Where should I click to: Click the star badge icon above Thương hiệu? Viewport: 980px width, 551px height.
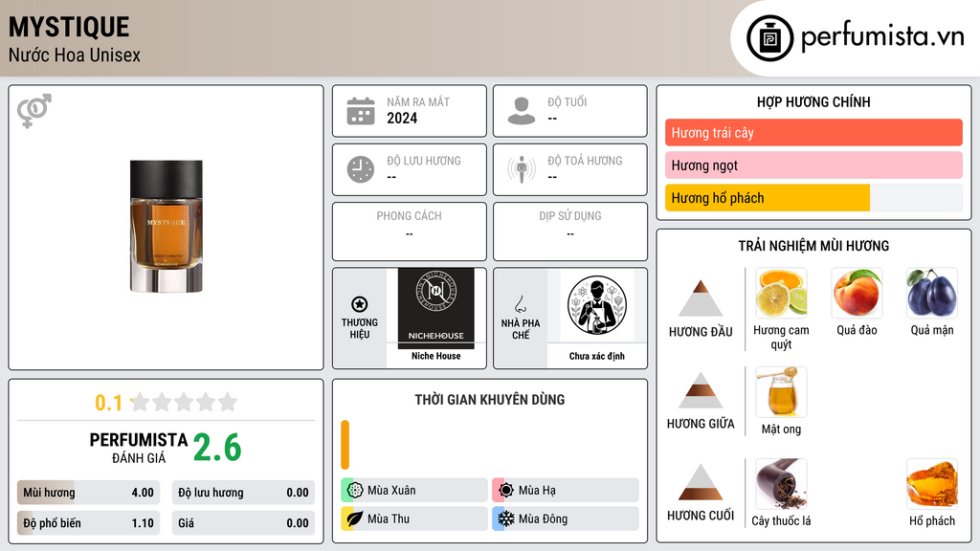click(360, 304)
